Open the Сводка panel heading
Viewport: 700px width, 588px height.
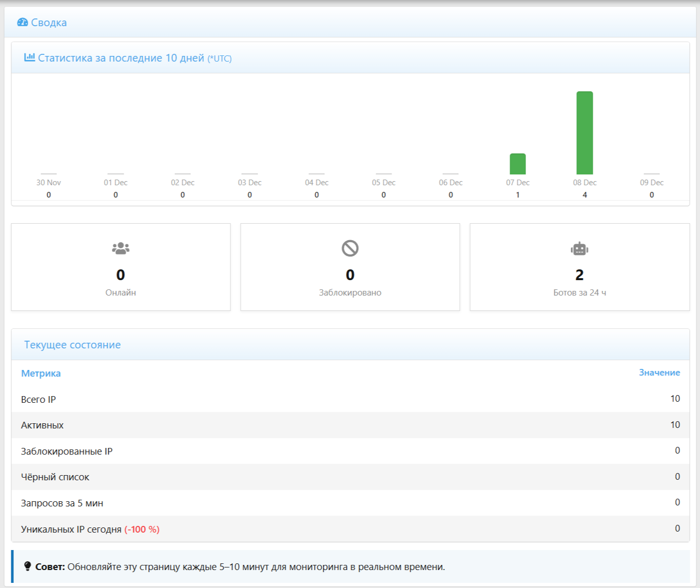[x=49, y=23]
